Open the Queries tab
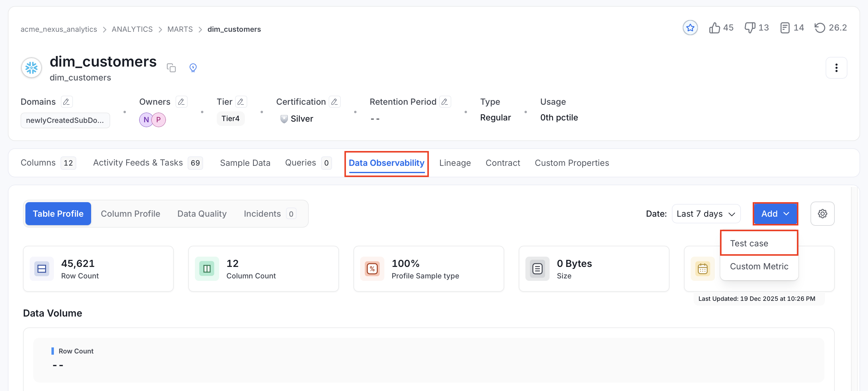Viewport: 868px width, 391px height. pos(308,163)
